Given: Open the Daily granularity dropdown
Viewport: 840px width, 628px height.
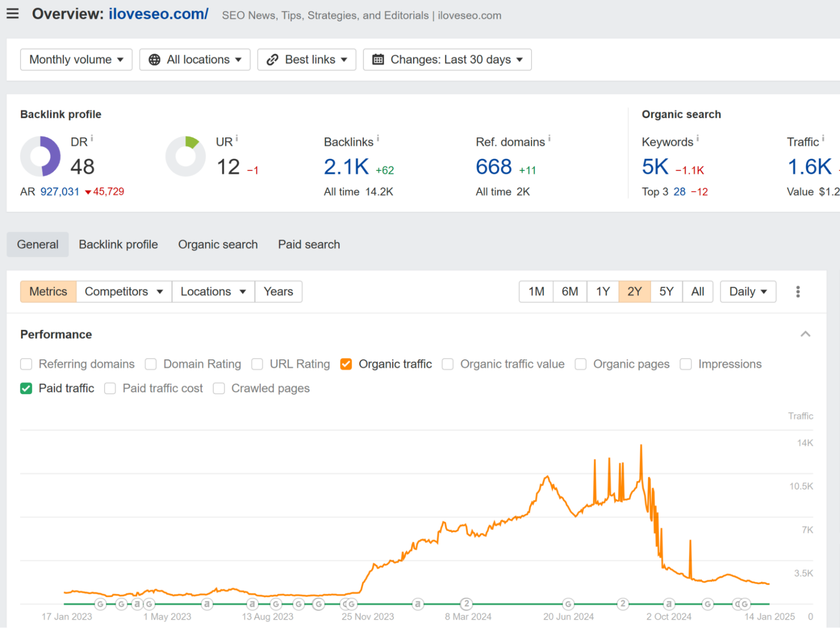Looking at the screenshot, I should pyautogui.click(x=748, y=292).
